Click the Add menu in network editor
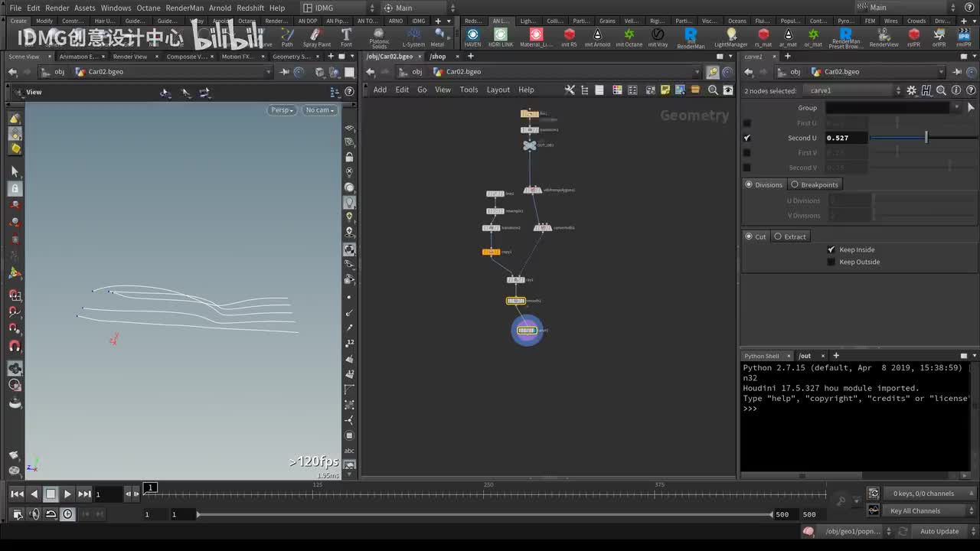980x551 pixels. click(x=380, y=90)
